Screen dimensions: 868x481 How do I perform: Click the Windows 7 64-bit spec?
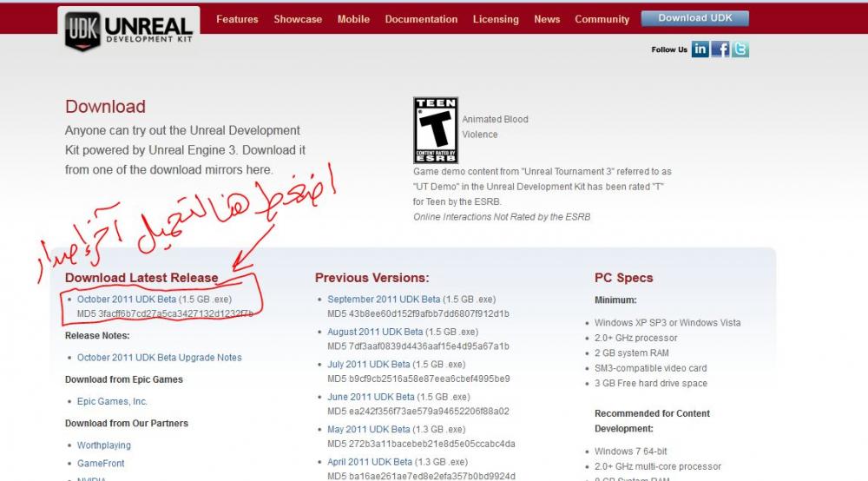(x=630, y=451)
